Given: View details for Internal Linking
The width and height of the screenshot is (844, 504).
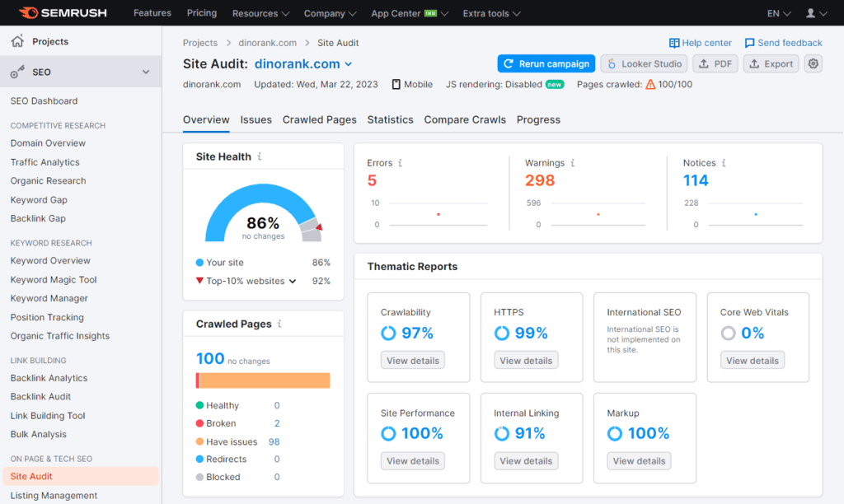Looking at the screenshot, I should tap(526, 461).
